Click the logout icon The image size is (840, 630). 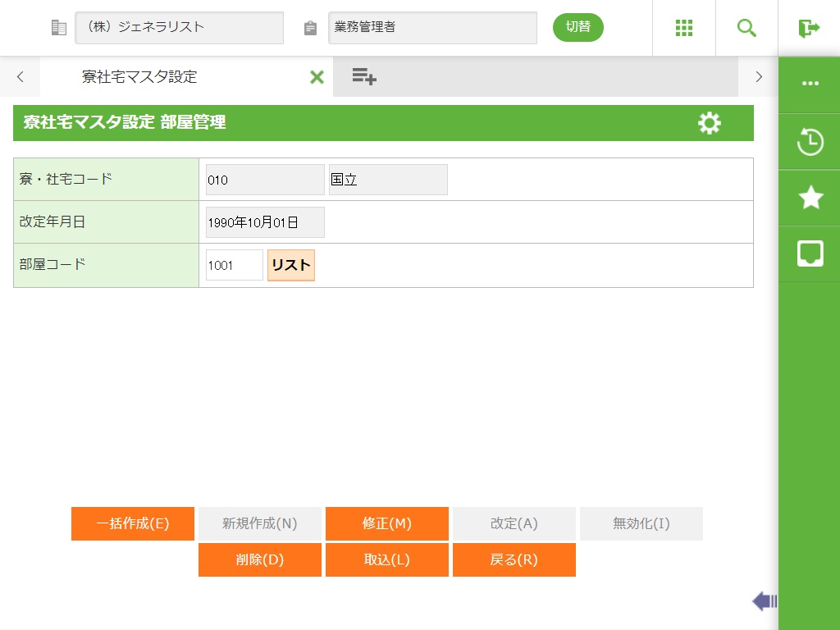809,28
